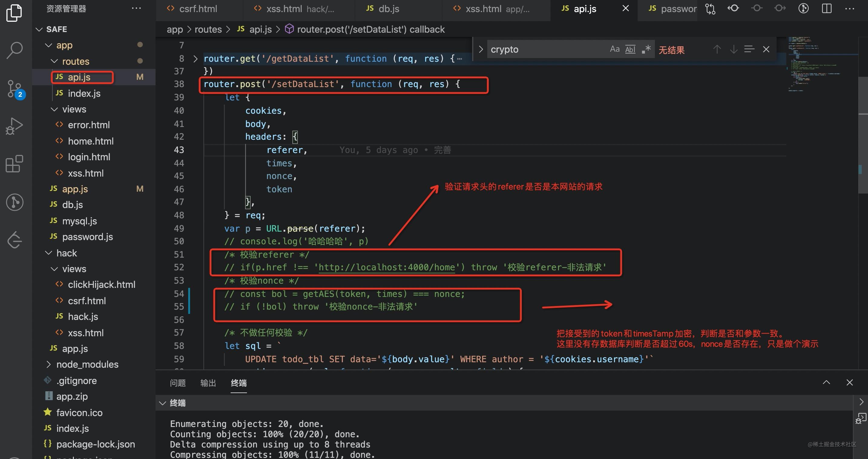
Task: Unfold the router.get getDataList code block
Action: [196, 59]
